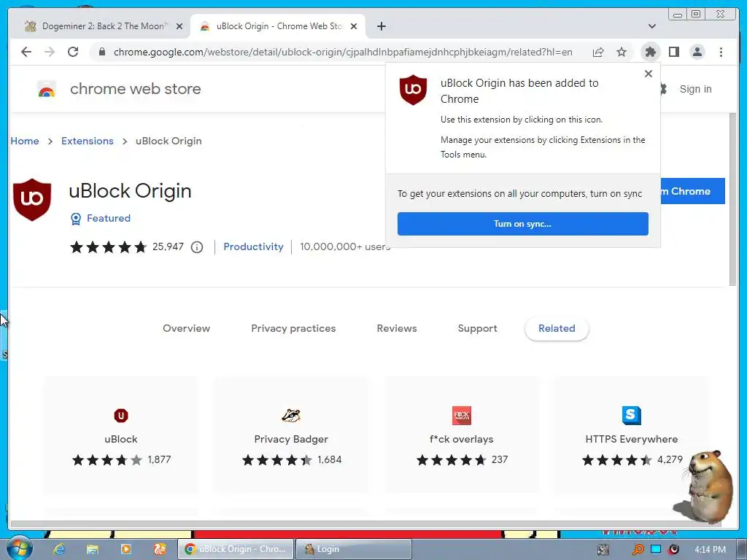Open the uBlock related extension card
The image size is (747, 560).
121,435
